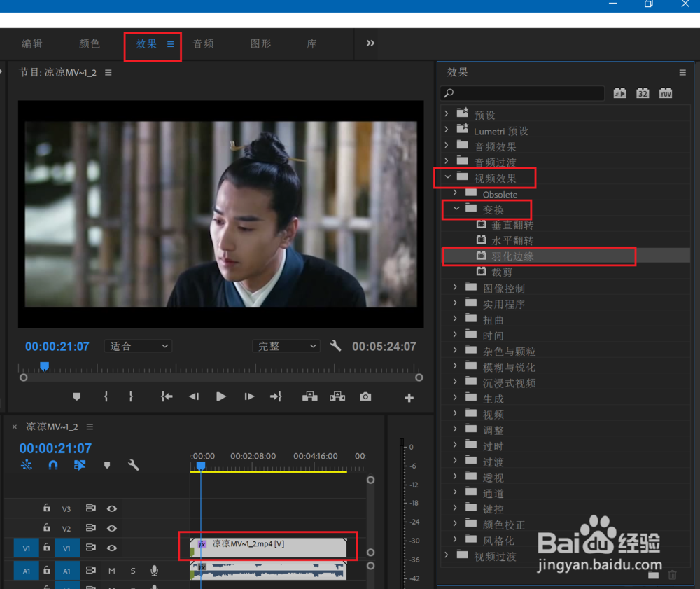
Task: Close the 凉凉MV~1_2 timeline tab
Action: pos(15,427)
